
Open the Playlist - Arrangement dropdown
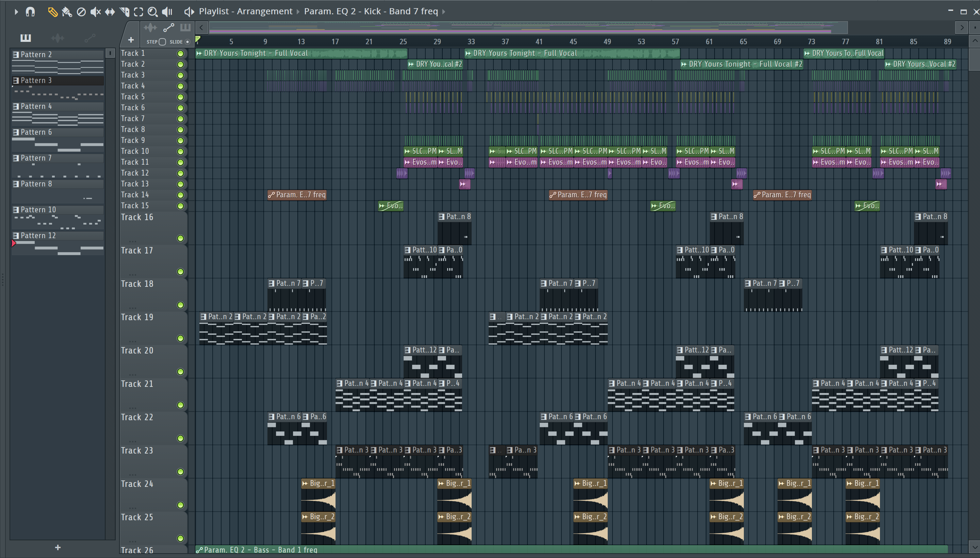click(x=245, y=12)
